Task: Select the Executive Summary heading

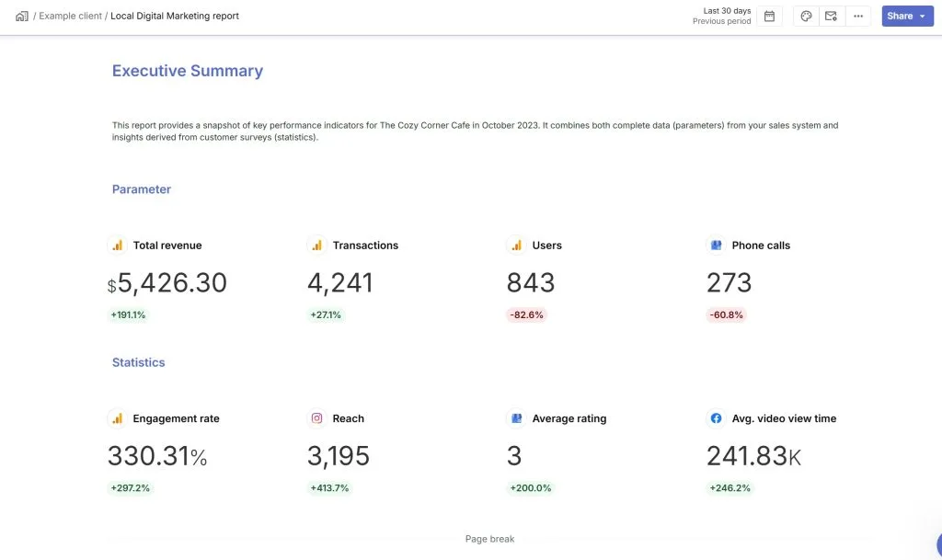Action: point(188,71)
